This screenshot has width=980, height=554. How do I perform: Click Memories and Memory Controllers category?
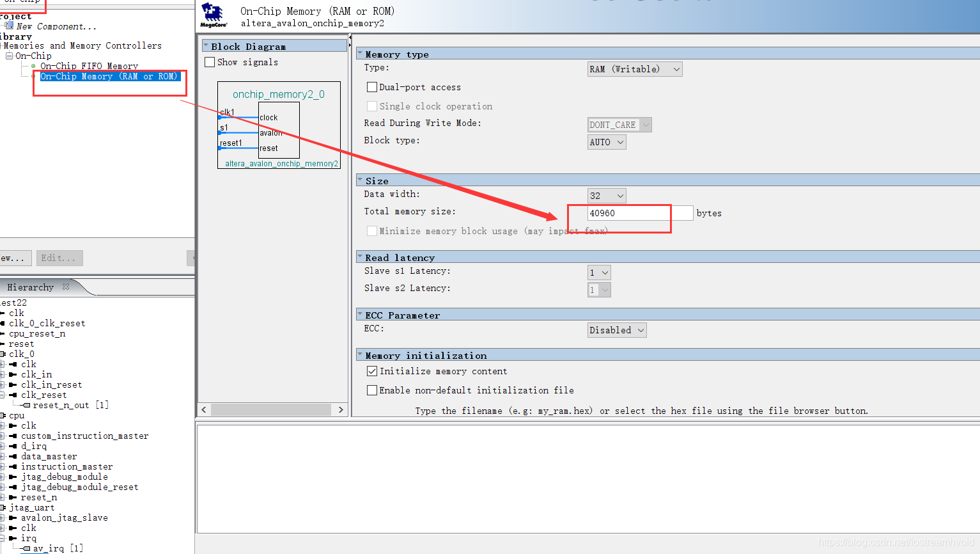[82, 45]
